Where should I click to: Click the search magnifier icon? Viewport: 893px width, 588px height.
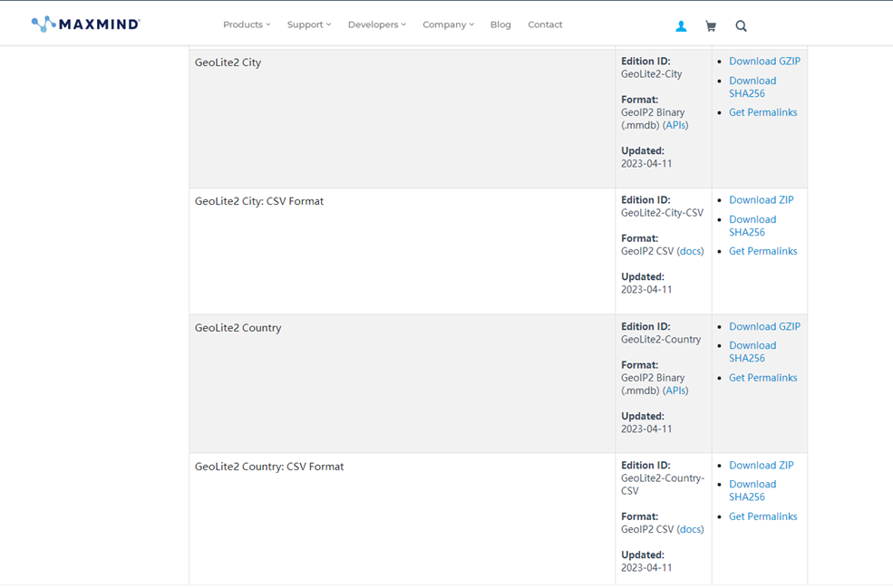741,26
